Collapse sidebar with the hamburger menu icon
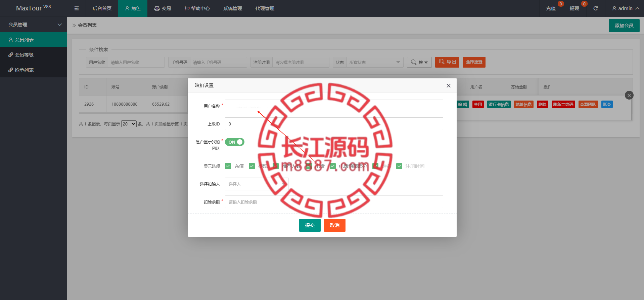Image resolution: width=644 pixels, height=300 pixels. pos(77,8)
